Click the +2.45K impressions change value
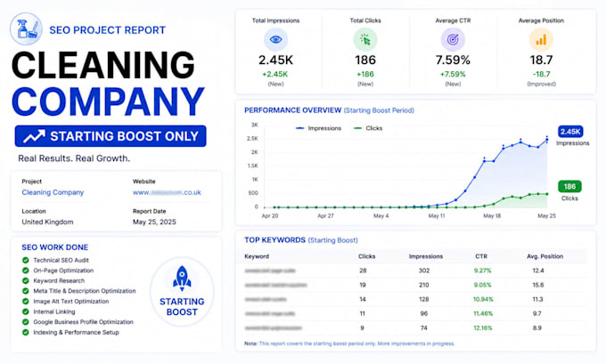606x364 pixels. 275,74
